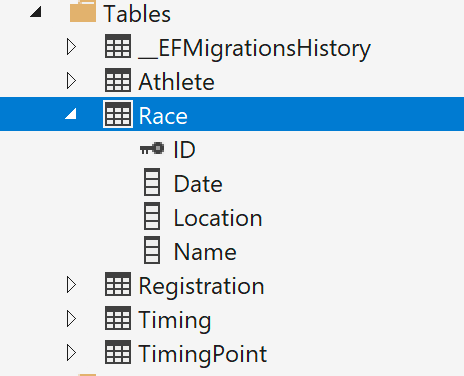Select the Timing table name

click(175, 321)
